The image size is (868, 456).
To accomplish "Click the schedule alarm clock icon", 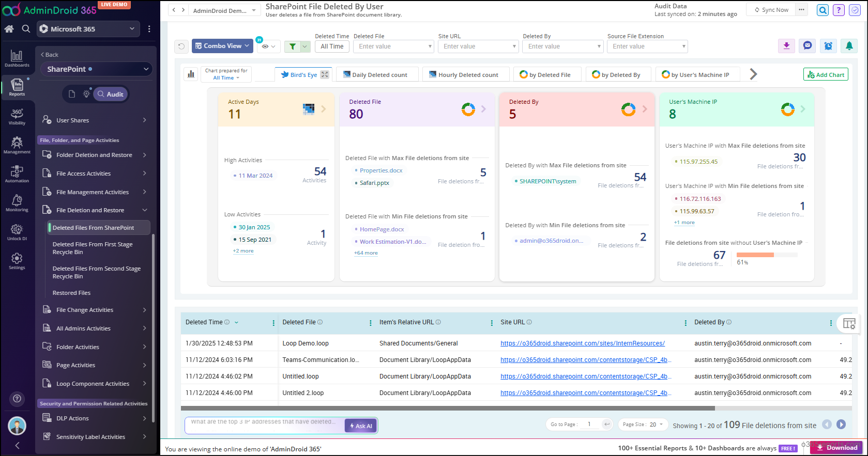I will click(x=828, y=46).
